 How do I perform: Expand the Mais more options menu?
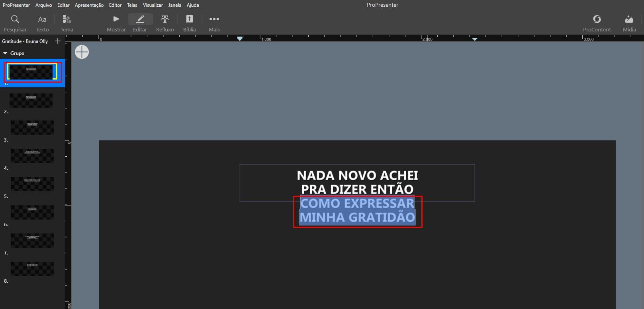tap(214, 23)
